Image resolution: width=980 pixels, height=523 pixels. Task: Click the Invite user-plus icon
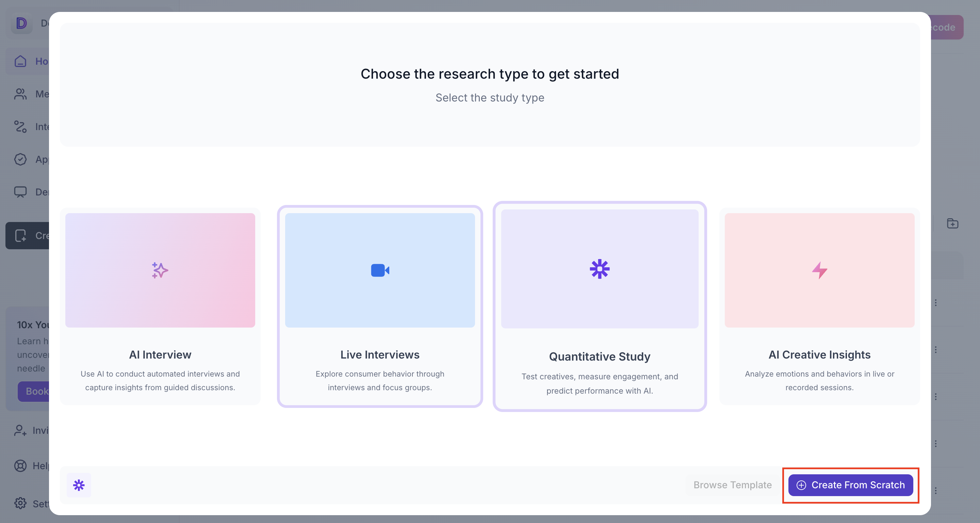(x=20, y=430)
